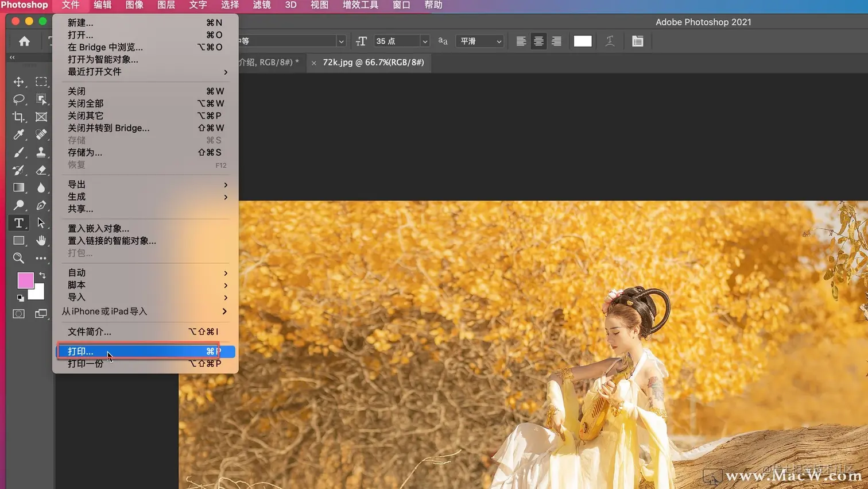This screenshot has width=868, height=489.
Task: Choose 存储为... menu item
Action: coord(146,152)
